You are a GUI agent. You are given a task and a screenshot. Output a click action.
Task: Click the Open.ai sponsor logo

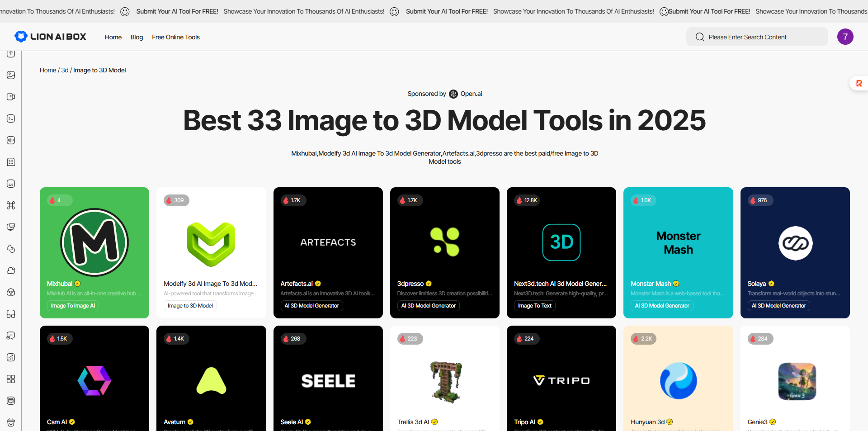(x=453, y=94)
